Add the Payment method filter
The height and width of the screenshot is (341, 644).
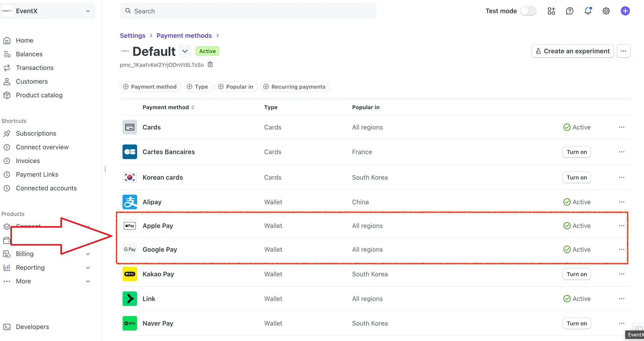150,87
